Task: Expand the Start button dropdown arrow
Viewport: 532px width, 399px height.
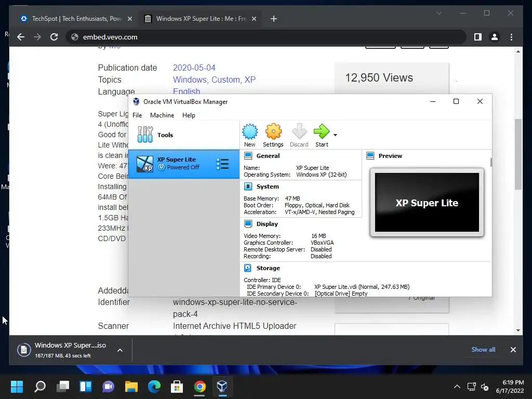Action: [335, 135]
